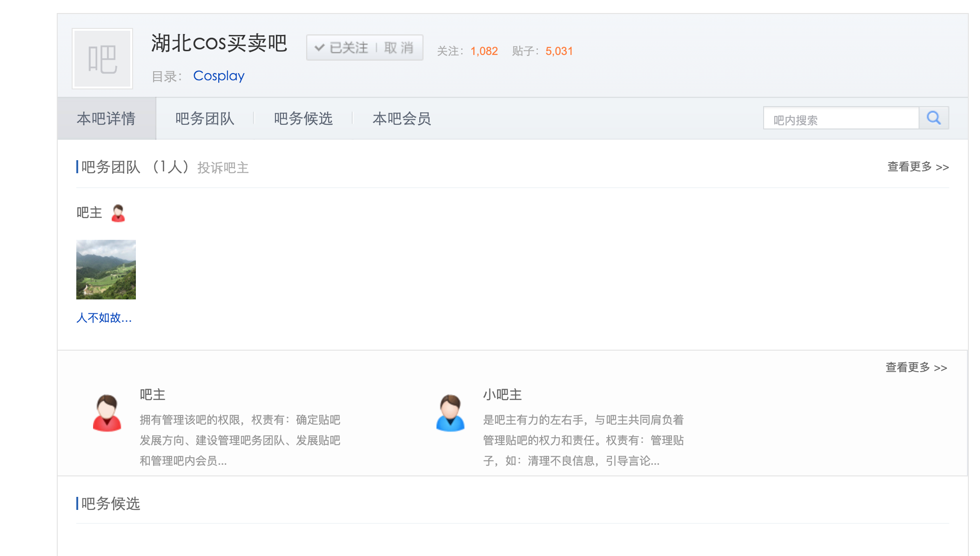Screen dimensions: 980x556
Task: Click the forum avatar placeholder image
Action: pos(102,59)
